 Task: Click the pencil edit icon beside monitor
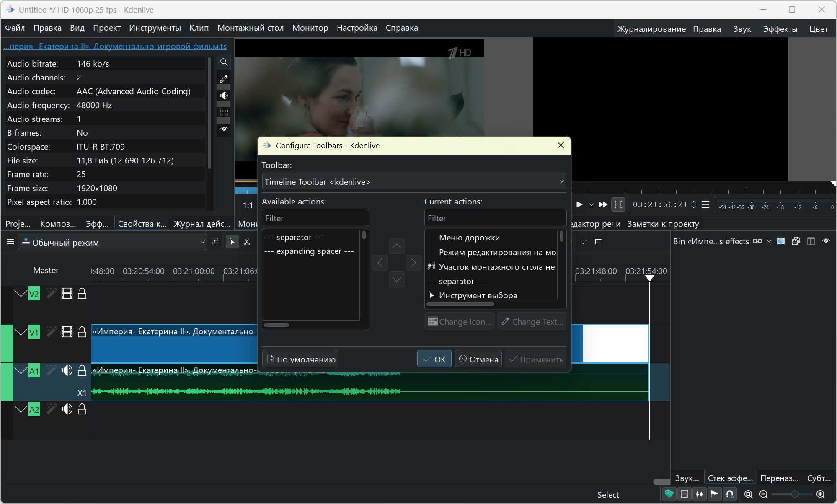click(224, 79)
